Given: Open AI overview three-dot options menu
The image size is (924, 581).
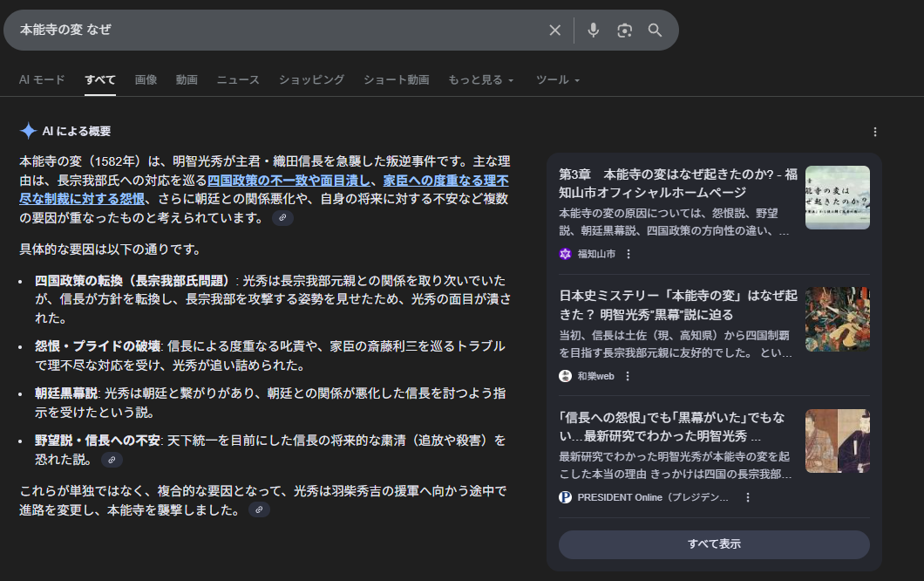Looking at the screenshot, I should (x=875, y=132).
